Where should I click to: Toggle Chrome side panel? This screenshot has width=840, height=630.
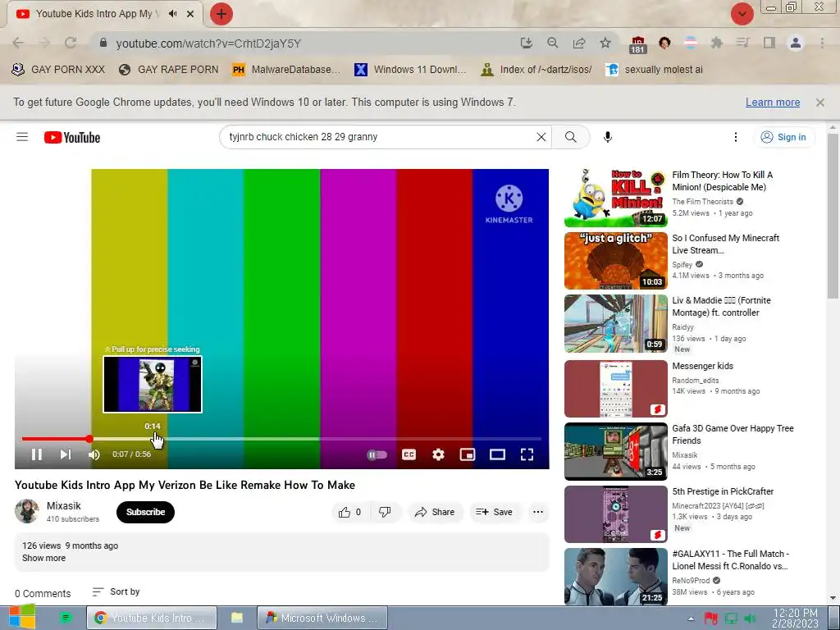[x=769, y=43]
